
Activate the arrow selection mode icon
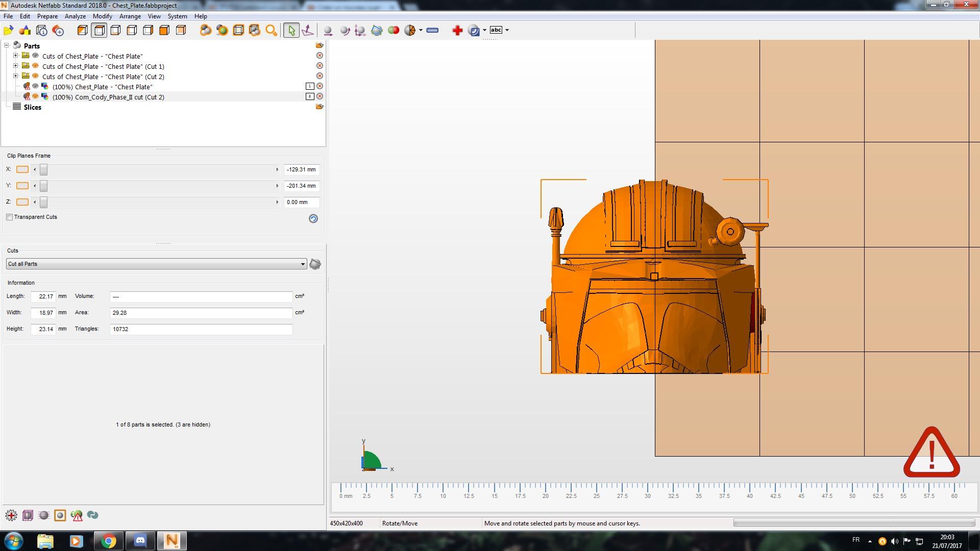(x=291, y=31)
